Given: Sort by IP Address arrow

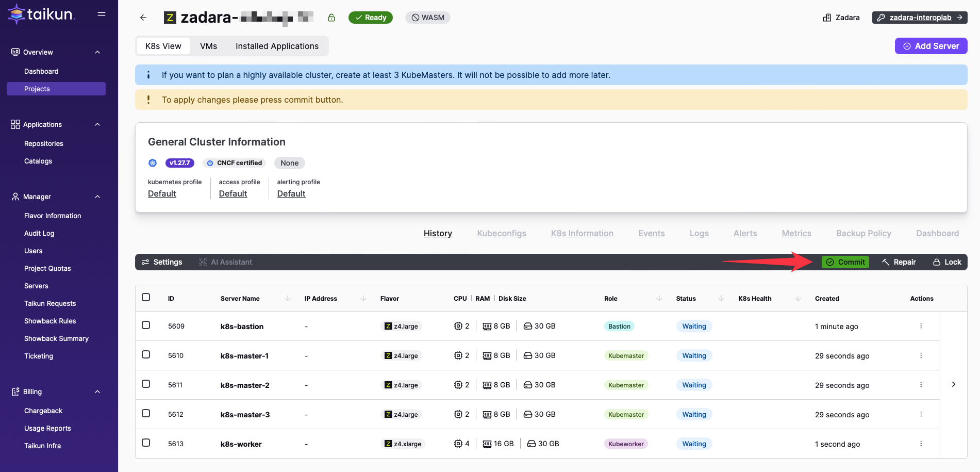Looking at the screenshot, I should pos(363,298).
